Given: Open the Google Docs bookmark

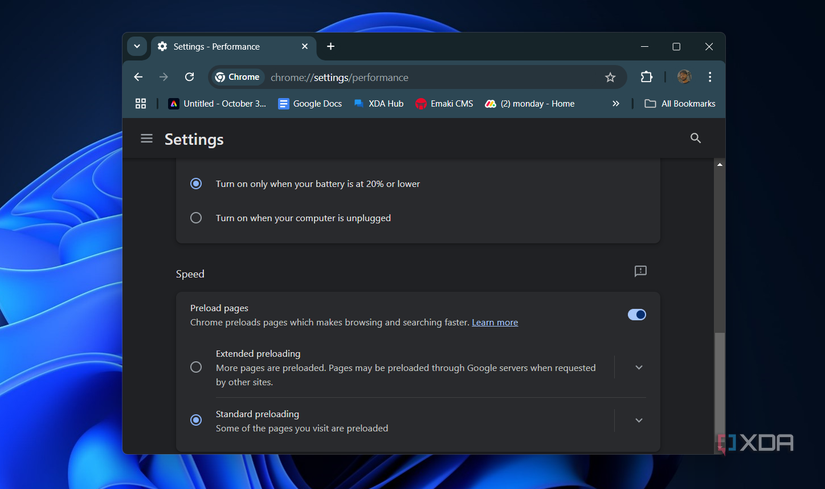Looking at the screenshot, I should (310, 104).
